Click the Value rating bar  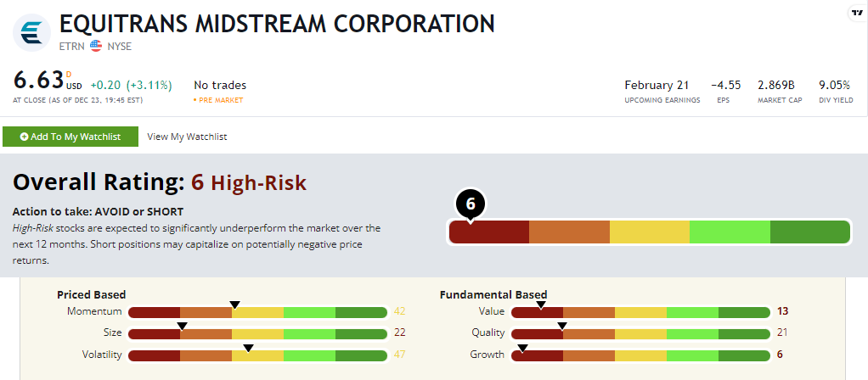tap(640, 312)
